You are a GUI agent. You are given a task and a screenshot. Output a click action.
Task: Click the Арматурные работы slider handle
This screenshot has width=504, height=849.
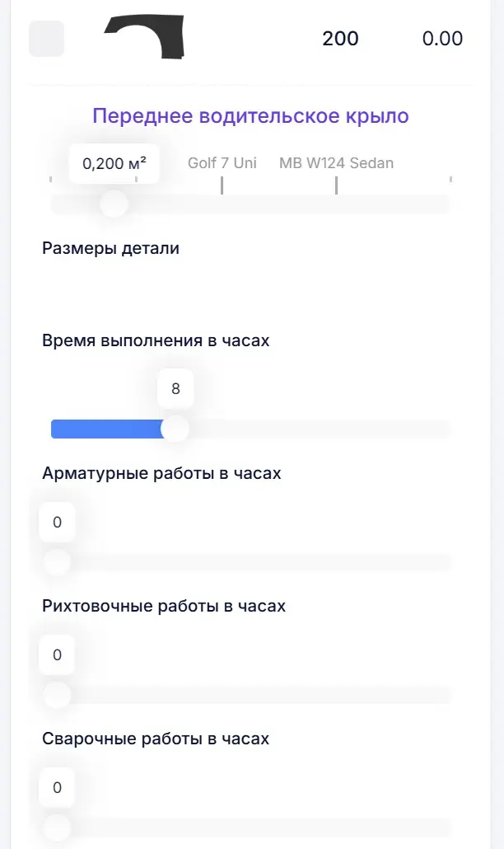[x=57, y=562]
